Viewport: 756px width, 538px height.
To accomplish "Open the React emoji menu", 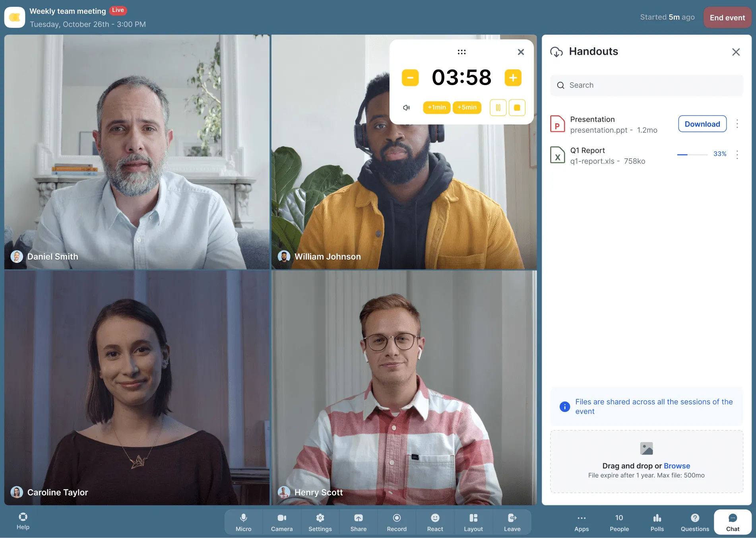I will [435, 522].
